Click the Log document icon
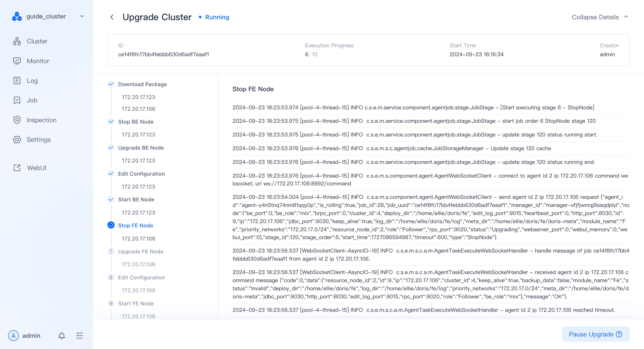The height and width of the screenshot is (349, 644). [x=17, y=81]
